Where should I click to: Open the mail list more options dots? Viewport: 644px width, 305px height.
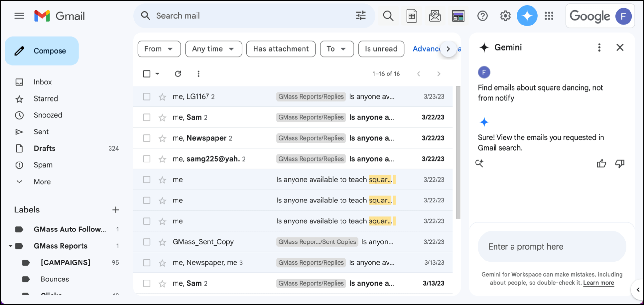198,74
